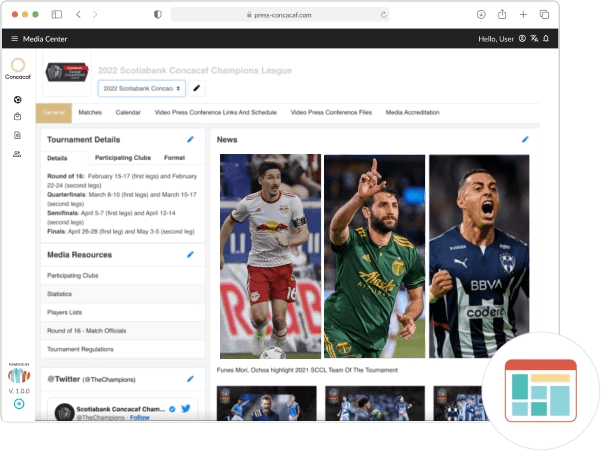
Task: Open the briefcase sidebar icon
Action: pyautogui.click(x=18, y=116)
